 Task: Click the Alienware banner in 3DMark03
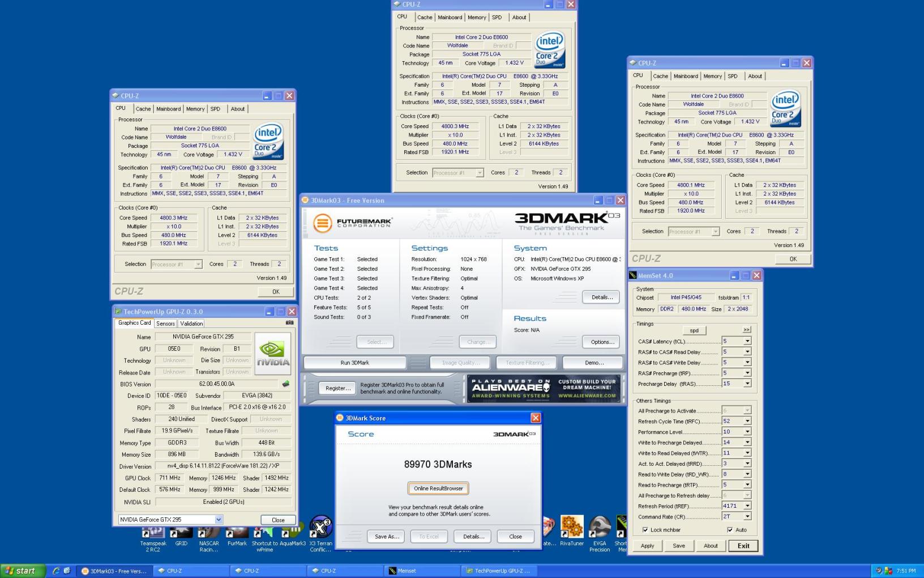(544, 389)
